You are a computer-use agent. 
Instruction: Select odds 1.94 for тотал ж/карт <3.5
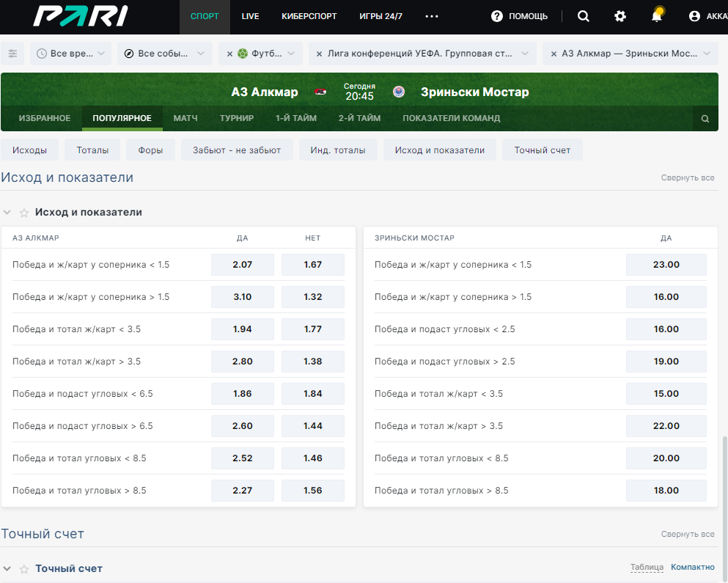(243, 329)
